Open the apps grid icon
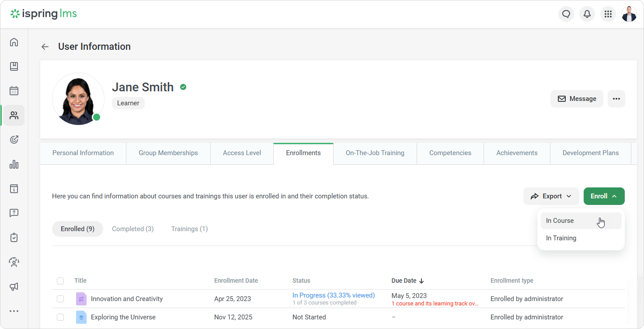The image size is (644, 329). [608, 14]
